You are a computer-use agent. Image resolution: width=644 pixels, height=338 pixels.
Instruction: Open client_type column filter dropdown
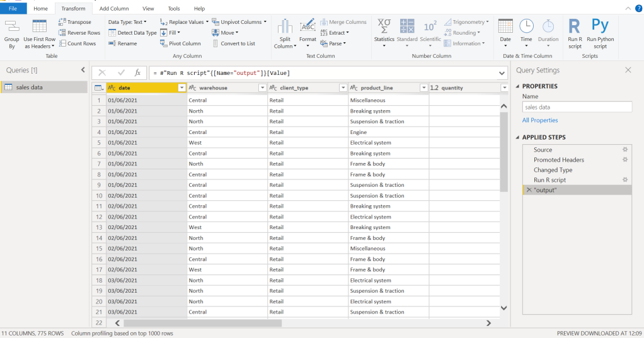(x=343, y=87)
